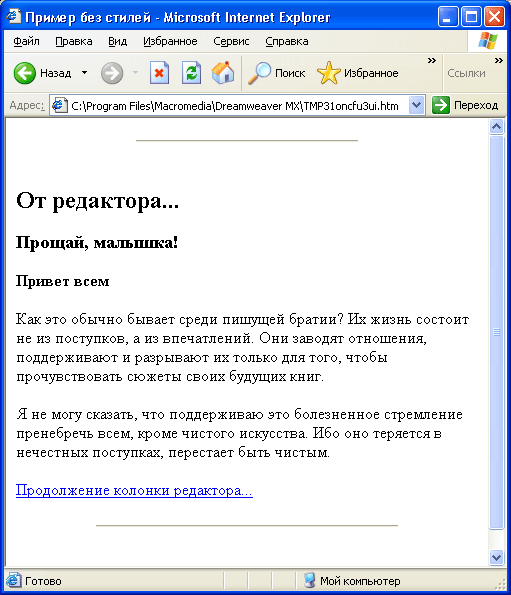Open the Избранное menu

pyautogui.click(x=170, y=41)
